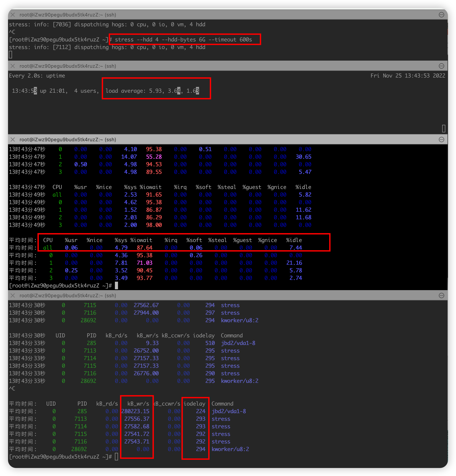Click the average %iowait value 71.03
Image resolution: width=456 pixels, height=476 pixels.
click(145, 263)
